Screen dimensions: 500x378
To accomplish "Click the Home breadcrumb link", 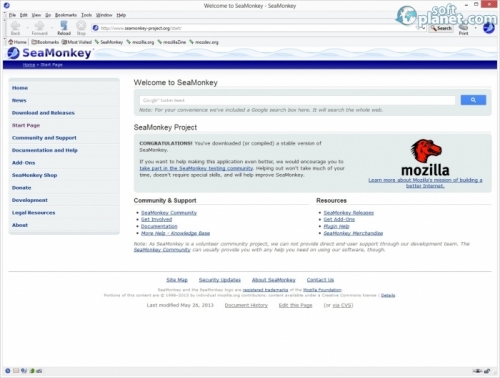I will tap(29, 65).
